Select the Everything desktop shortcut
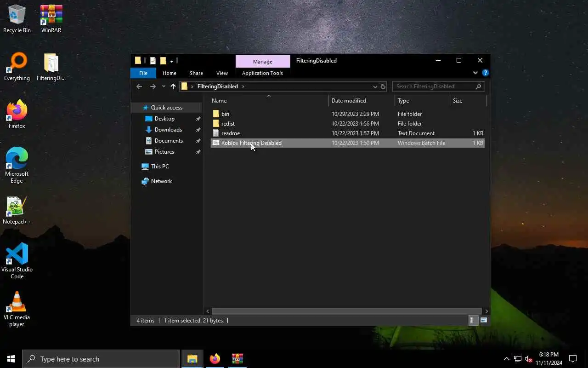The image size is (588, 368). click(x=17, y=67)
